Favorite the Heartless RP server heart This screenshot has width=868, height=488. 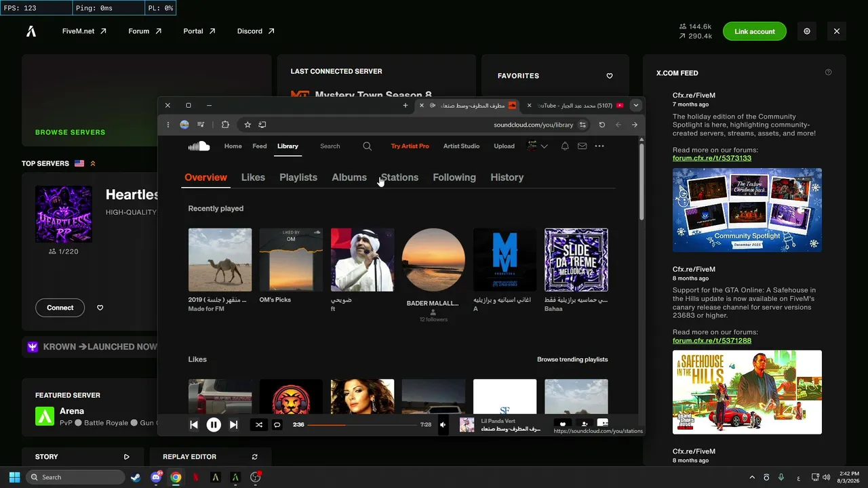pyautogui.click(x=100, y=308)
